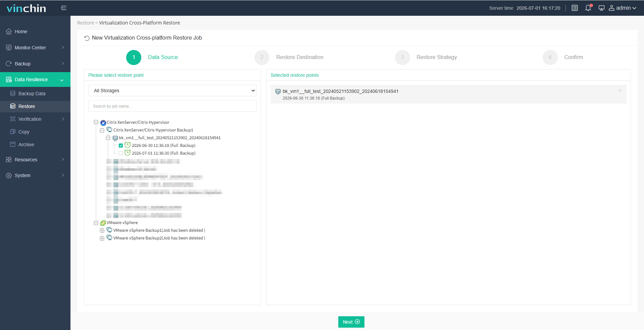This screenshot has height=330, width=644.
Task: Click the Restore breadcrumb link
Action: pyautogui.click(x=86, y=23)
